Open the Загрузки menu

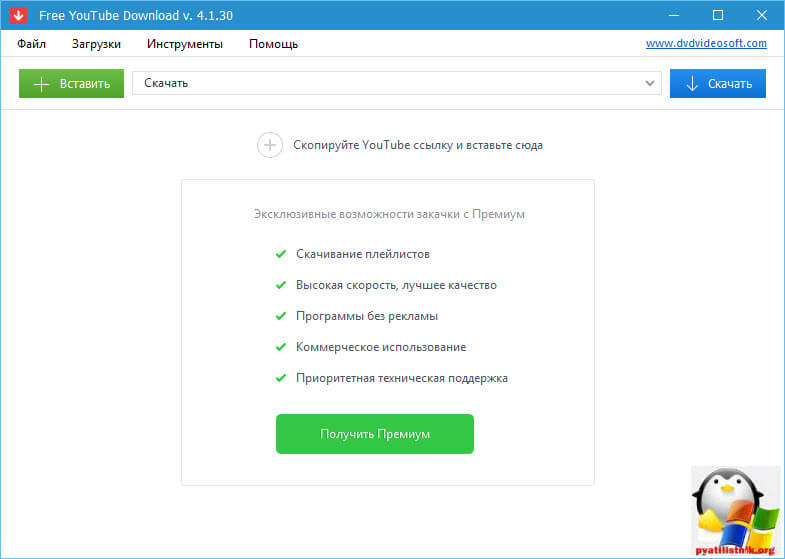(x=96, y=44)
